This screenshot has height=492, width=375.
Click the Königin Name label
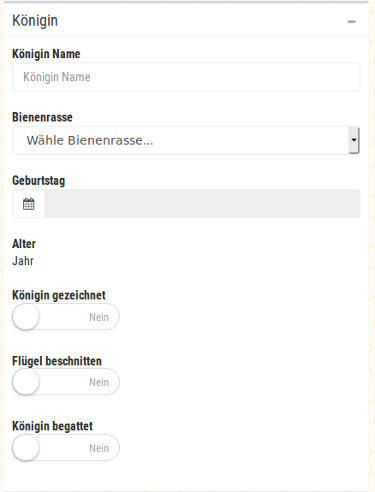[x=46, y=54]
